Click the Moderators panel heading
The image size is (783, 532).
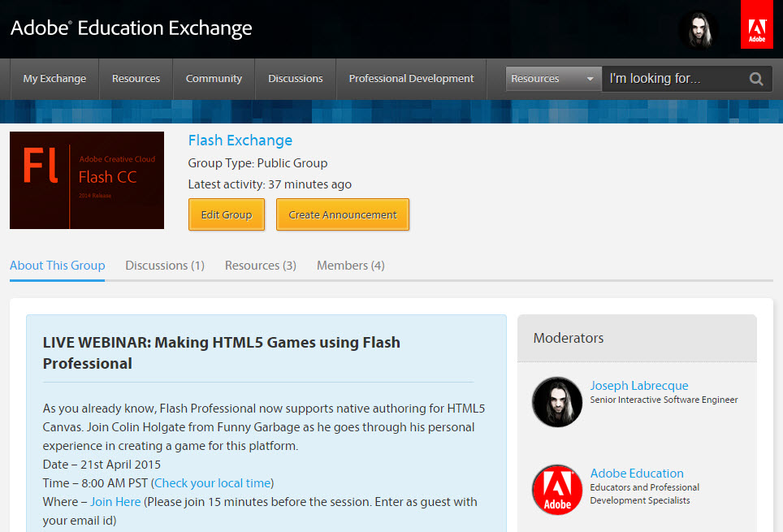[569, 338]
